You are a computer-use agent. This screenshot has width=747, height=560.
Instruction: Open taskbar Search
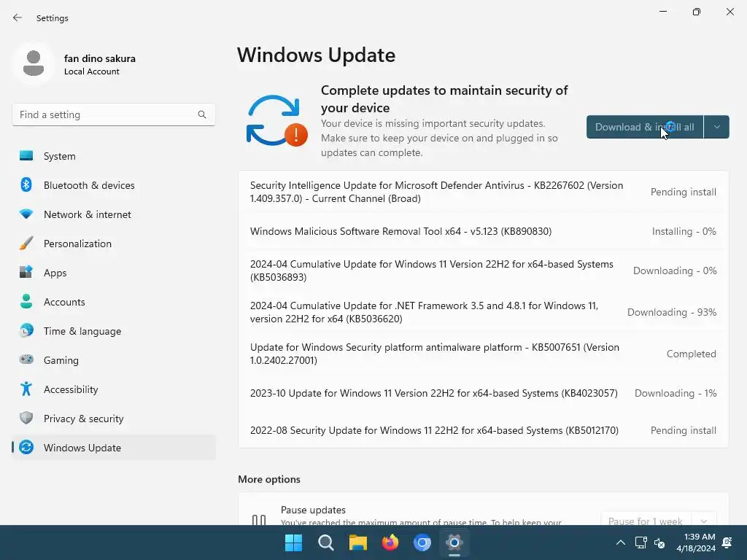(326, 542)
